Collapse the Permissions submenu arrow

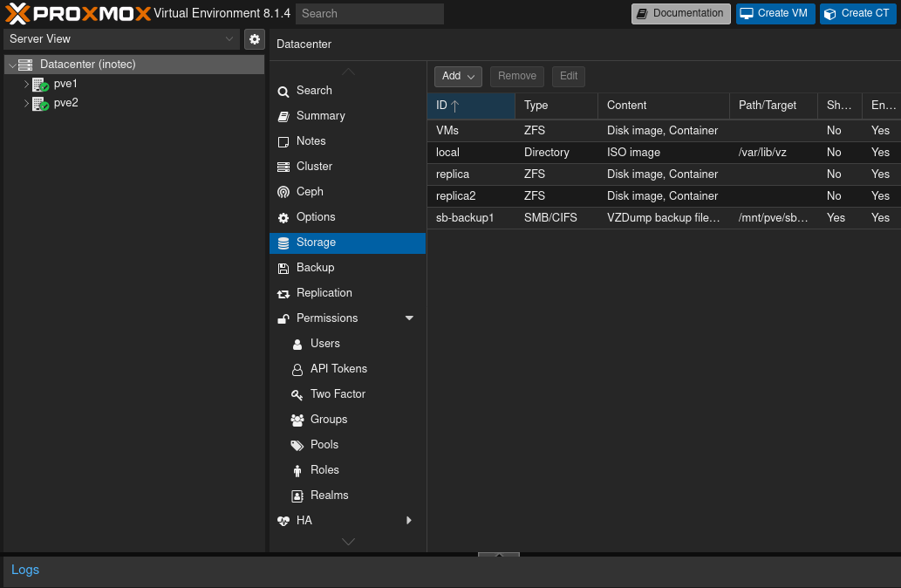tap(409, 318)
